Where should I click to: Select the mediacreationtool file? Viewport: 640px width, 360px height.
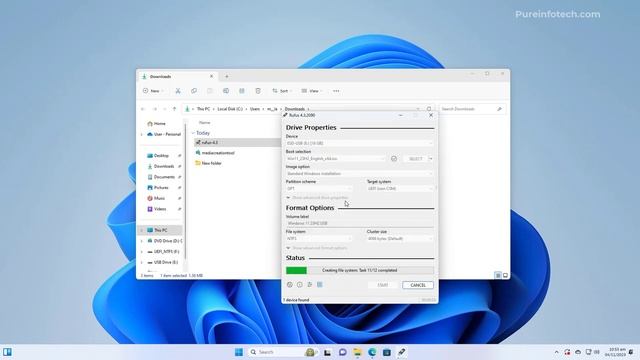pyautogui.click(x=218, y=153)
